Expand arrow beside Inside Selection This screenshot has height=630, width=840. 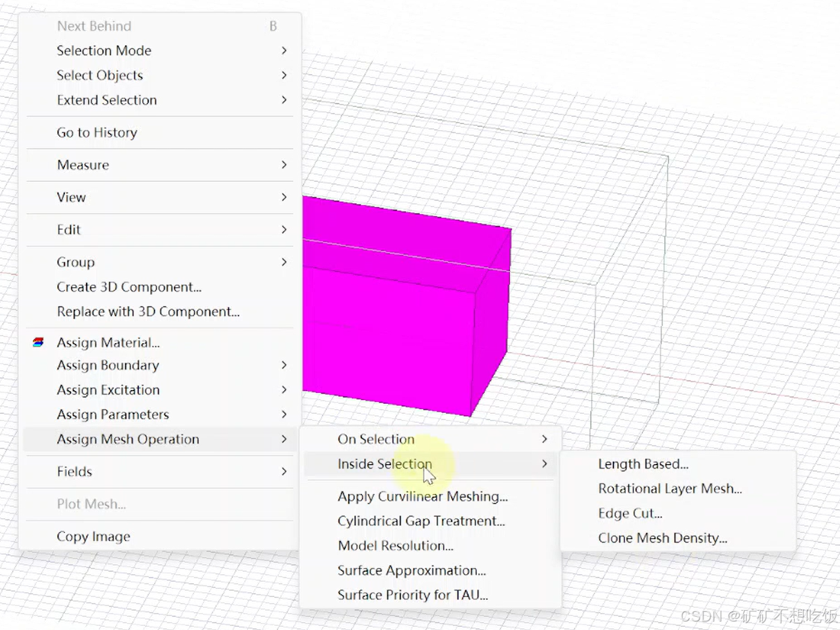pos(544,464)
